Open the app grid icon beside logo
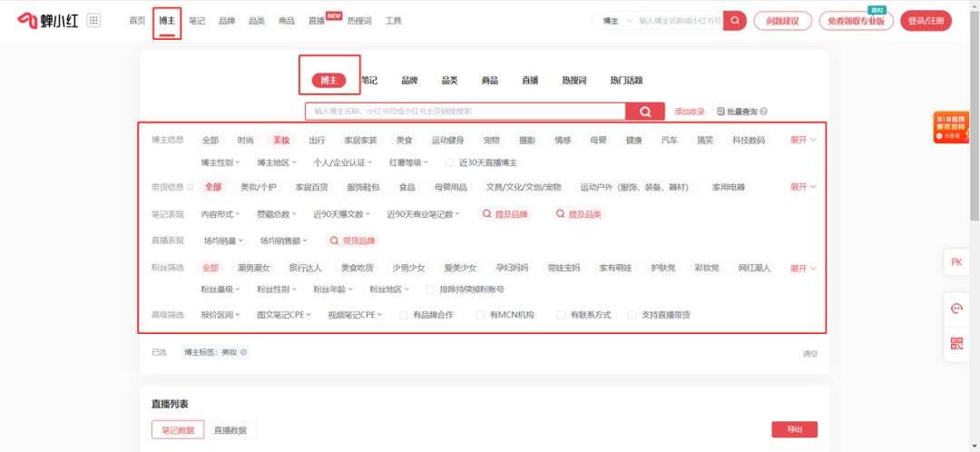Screen dimensions: 980x452 [x=93, y=21]
